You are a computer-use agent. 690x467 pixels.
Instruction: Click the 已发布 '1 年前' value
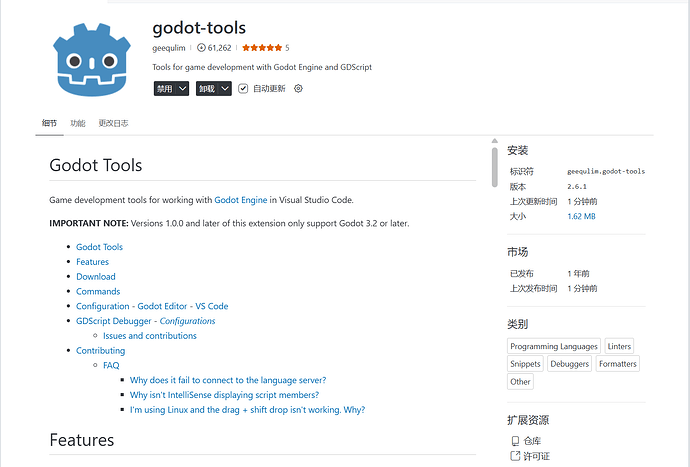578,274
